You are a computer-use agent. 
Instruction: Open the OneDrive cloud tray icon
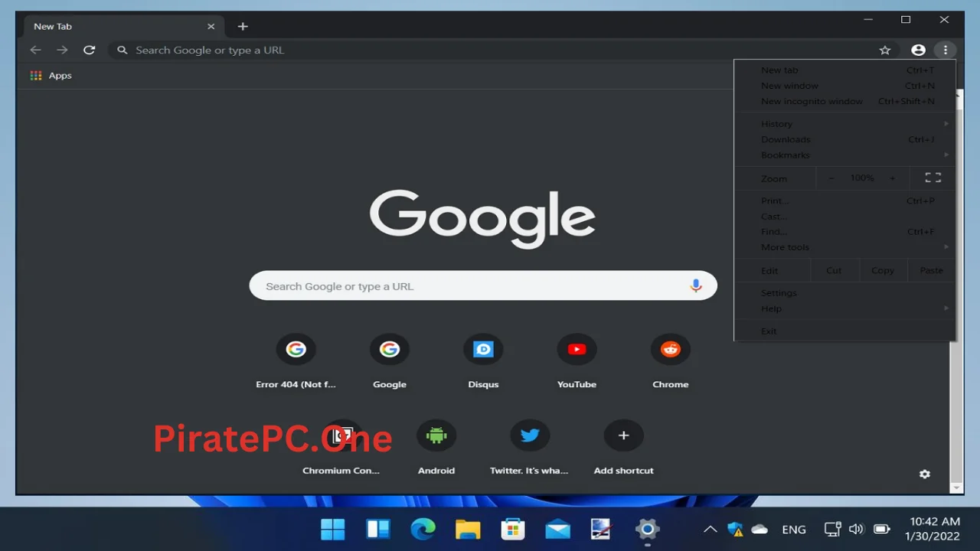click(x=759, y=529)
